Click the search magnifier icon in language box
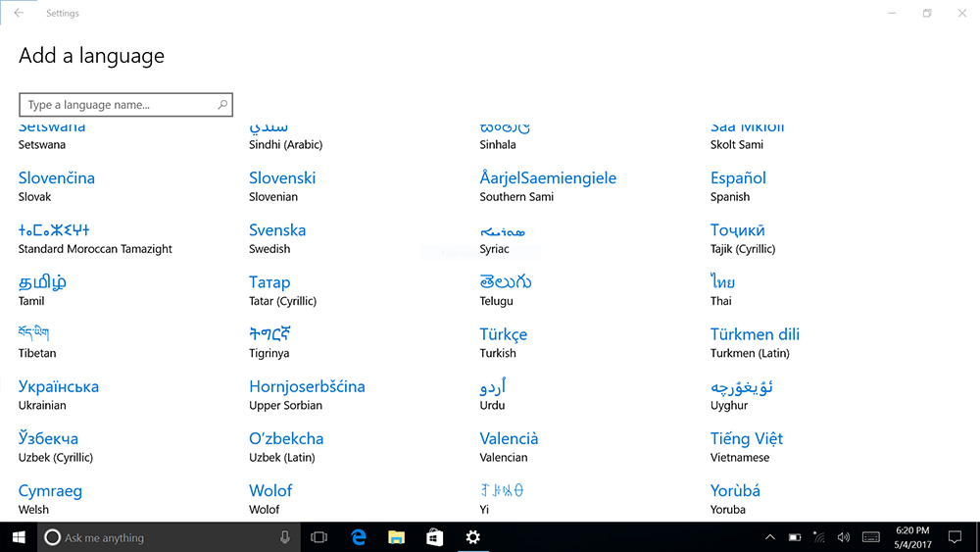Image resolution: width=980 pixels, height=552 pixels. tap(222, 105)
